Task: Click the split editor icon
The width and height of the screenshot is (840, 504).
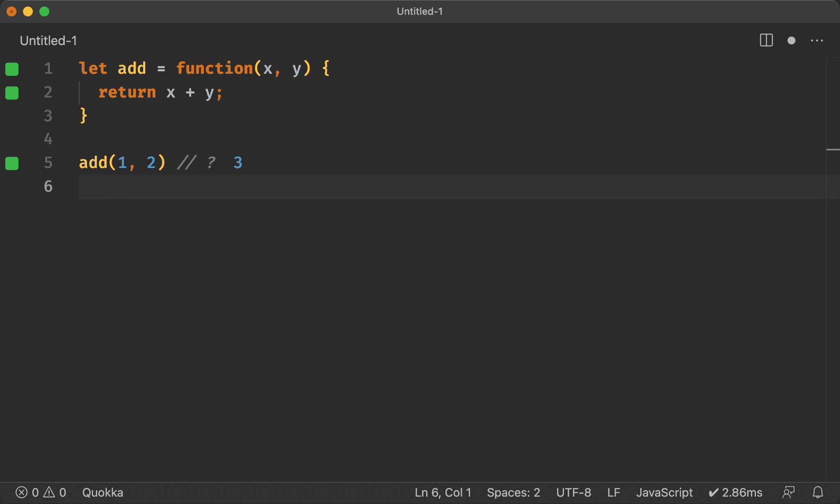Action: (766, 40)
